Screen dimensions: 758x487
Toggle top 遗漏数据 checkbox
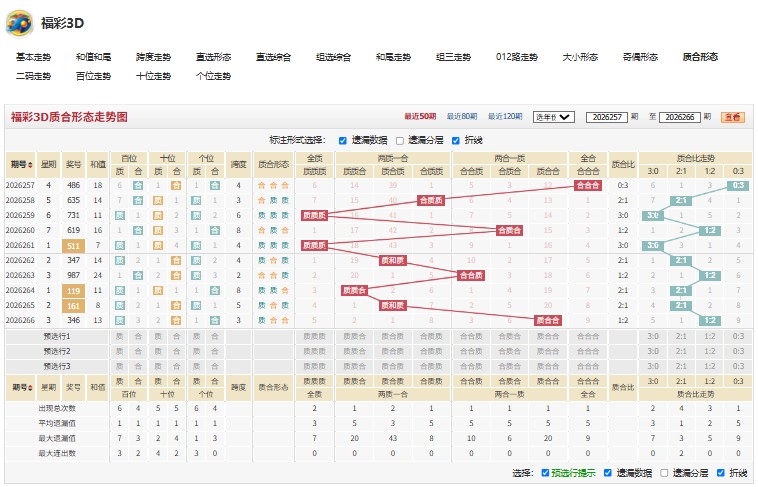tap(343, 141)
